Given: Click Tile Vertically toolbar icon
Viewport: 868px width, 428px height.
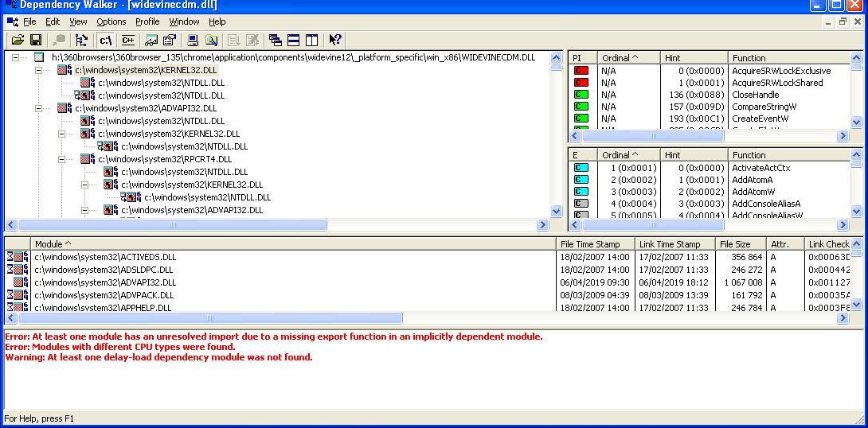Looking at the screenshot, I should [311, 40].
